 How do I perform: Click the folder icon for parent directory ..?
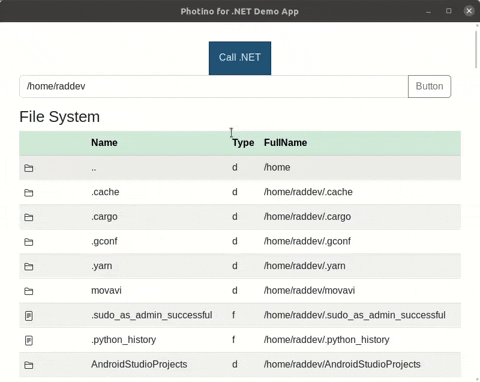click(x=29, y=168)
